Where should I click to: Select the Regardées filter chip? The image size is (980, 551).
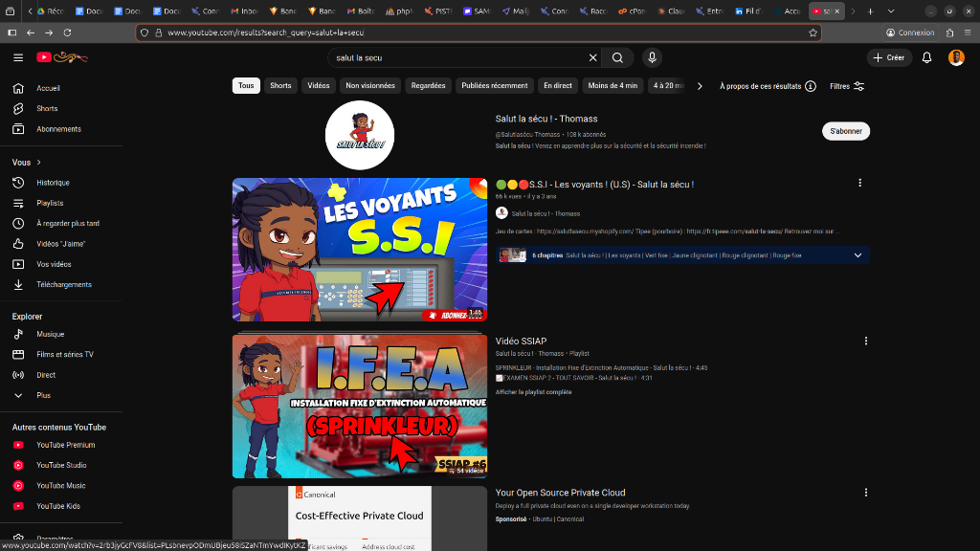click(x=428, y=85)
